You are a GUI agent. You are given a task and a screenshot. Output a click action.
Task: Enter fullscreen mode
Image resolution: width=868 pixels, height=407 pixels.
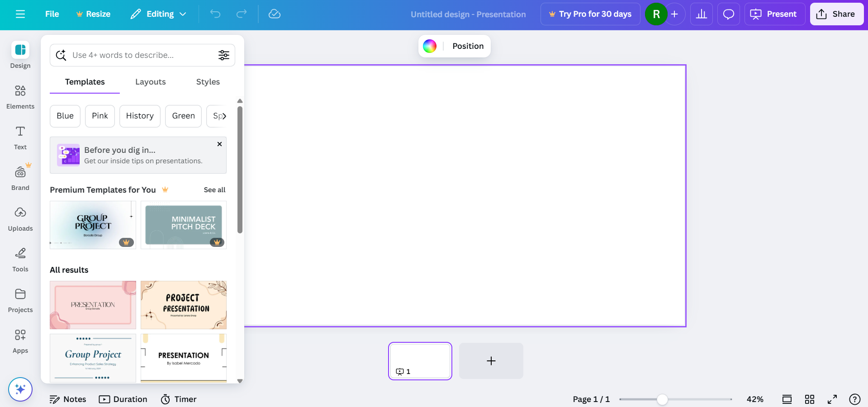click(832, 399)
